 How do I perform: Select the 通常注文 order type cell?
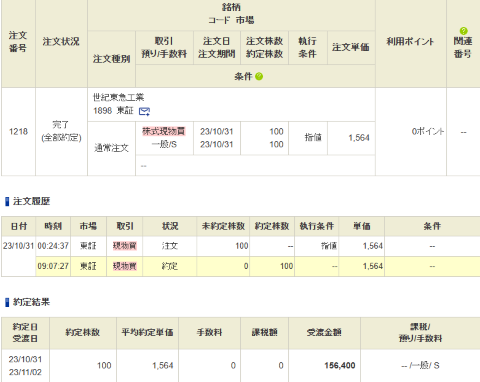111,148
